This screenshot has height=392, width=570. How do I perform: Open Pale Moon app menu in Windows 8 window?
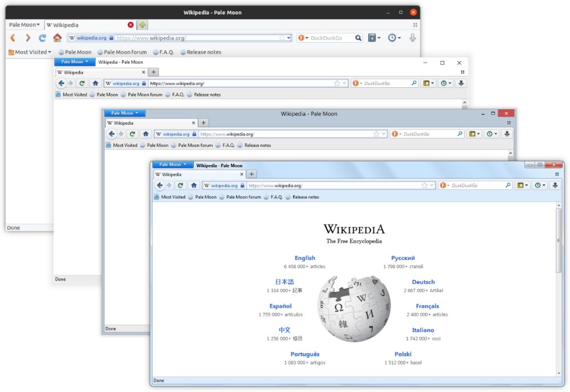pos(125,113)
